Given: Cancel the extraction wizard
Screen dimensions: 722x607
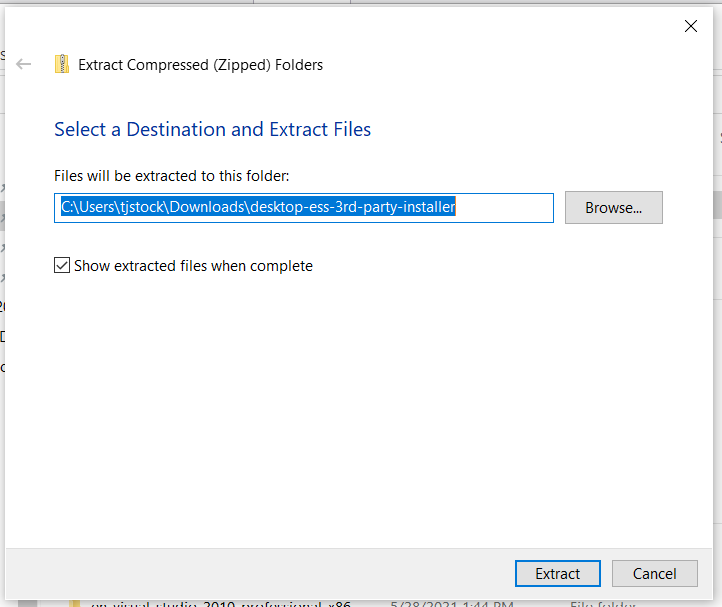Looking at the screenshot, I should coord(654,573).
